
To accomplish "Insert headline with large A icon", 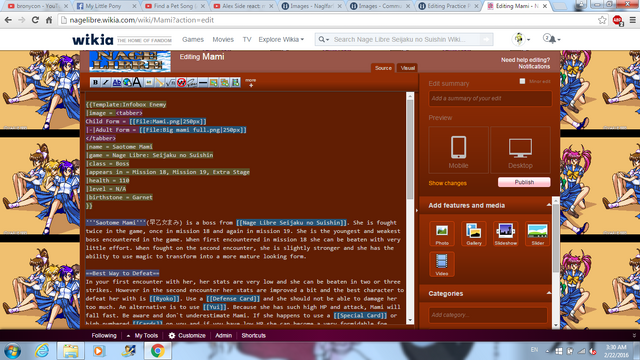I will pos(137,82).
